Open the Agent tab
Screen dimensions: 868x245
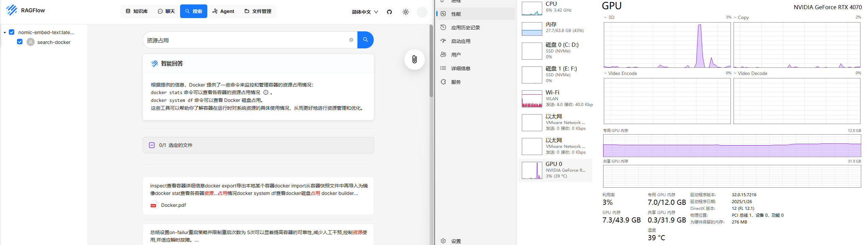pos(223,11)
